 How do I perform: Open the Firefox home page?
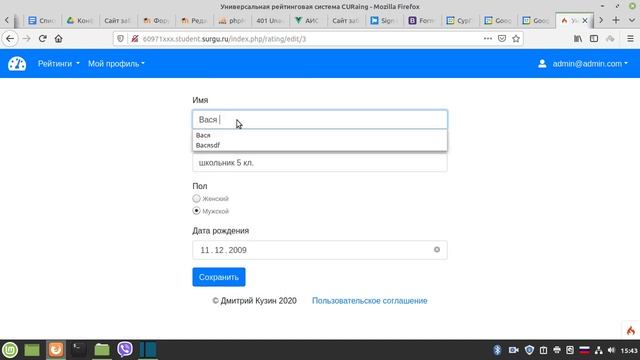point(58,39)
